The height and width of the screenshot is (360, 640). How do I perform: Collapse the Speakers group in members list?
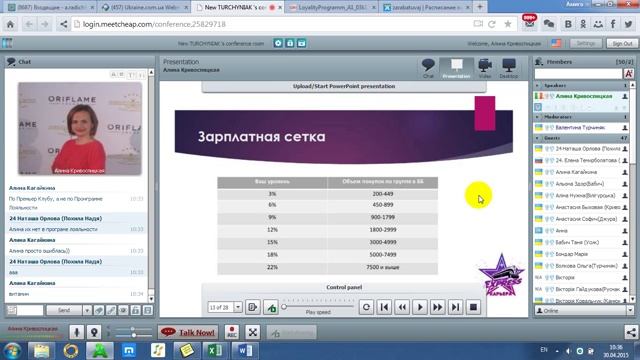coord(537,86)
